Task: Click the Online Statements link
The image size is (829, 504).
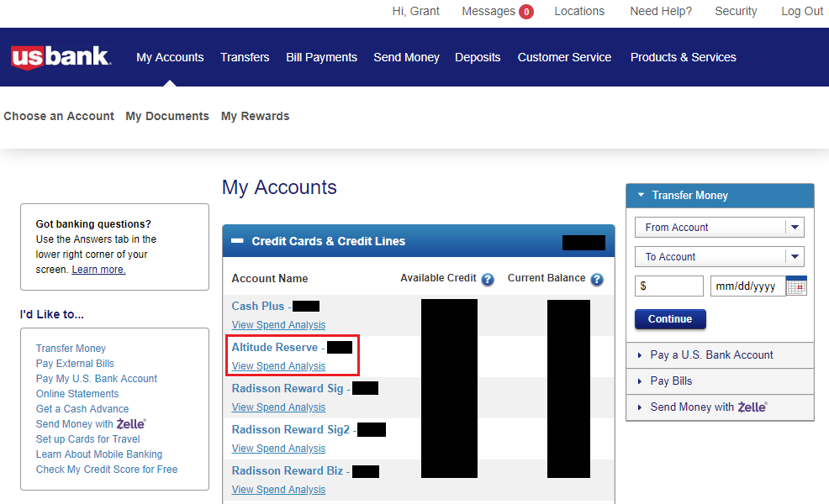Action: click(x=77, y=394)
